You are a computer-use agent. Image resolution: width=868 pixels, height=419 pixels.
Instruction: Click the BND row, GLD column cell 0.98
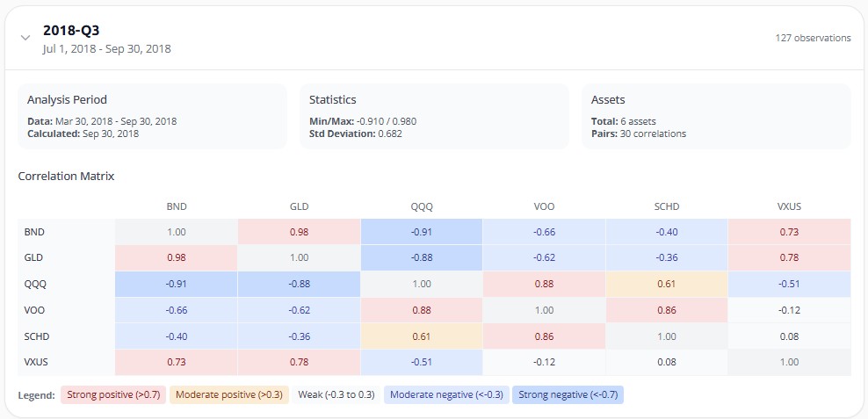coord(299,232)
